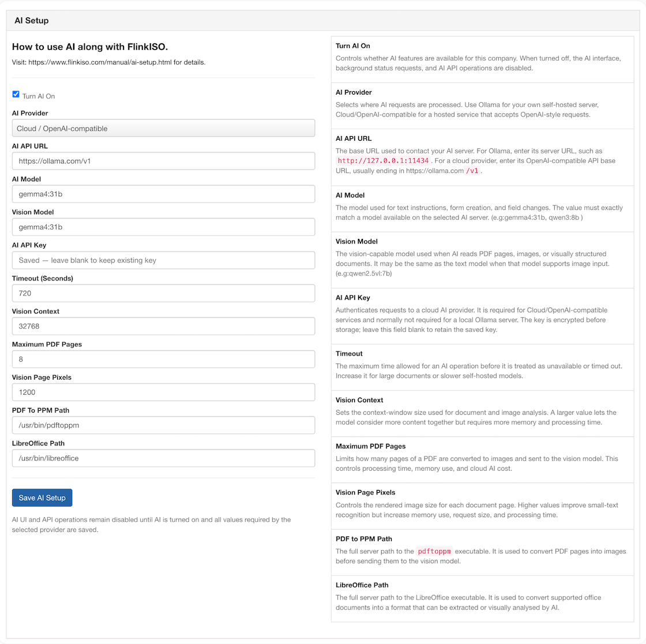Click the LibreOffice Path input
This screenshot has height=644, width=646.
(x=164, y=458)
